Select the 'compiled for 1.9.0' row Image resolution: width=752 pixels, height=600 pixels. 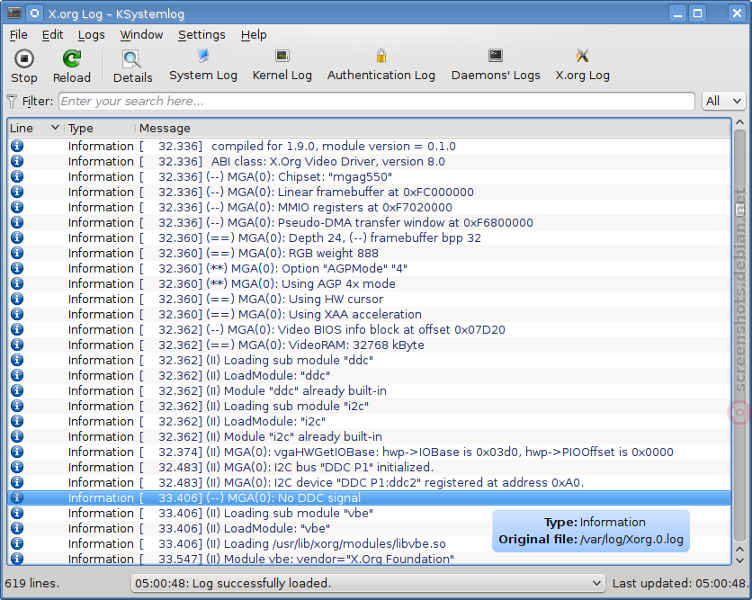pyautogui.click(x=369, y=146)
